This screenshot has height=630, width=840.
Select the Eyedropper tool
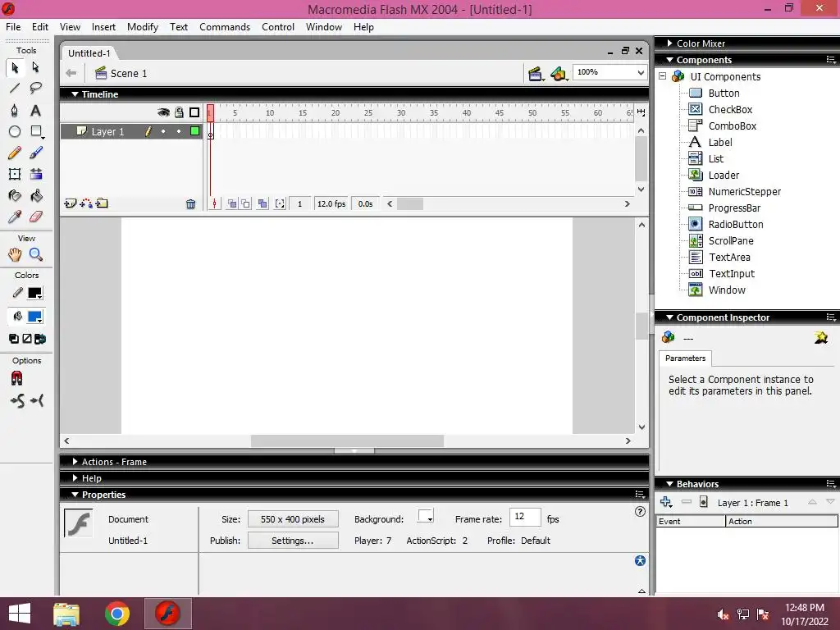click(15, 217)
